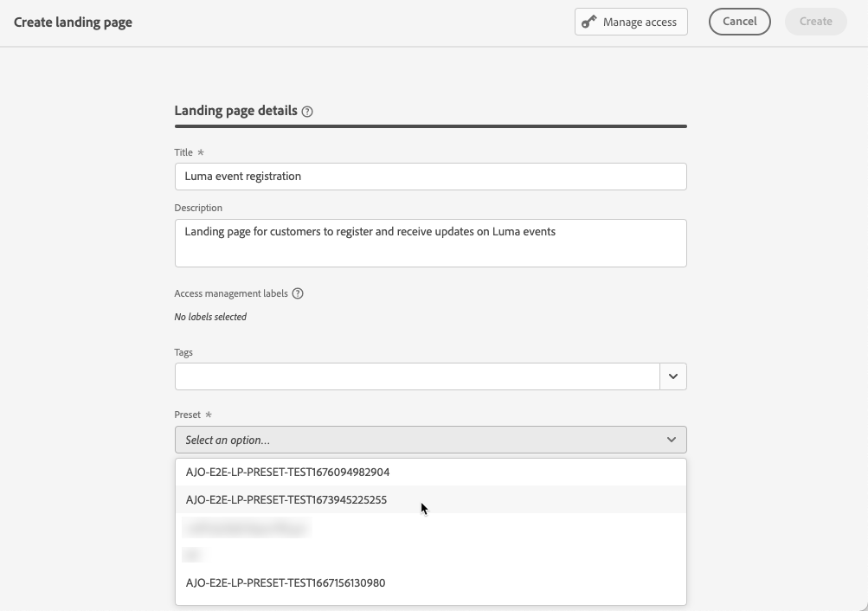Expand the Tags dropdown chevron

pyautogui.click(x=672, y=376)
